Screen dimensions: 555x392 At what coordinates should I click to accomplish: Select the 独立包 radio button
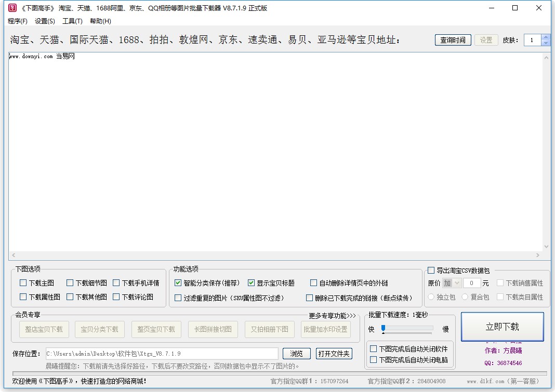[432, 296]
